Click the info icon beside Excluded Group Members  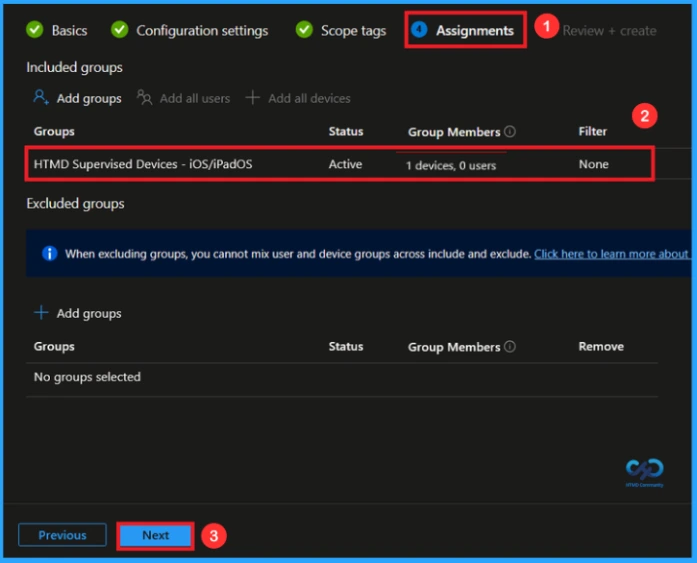click(510, 347)
